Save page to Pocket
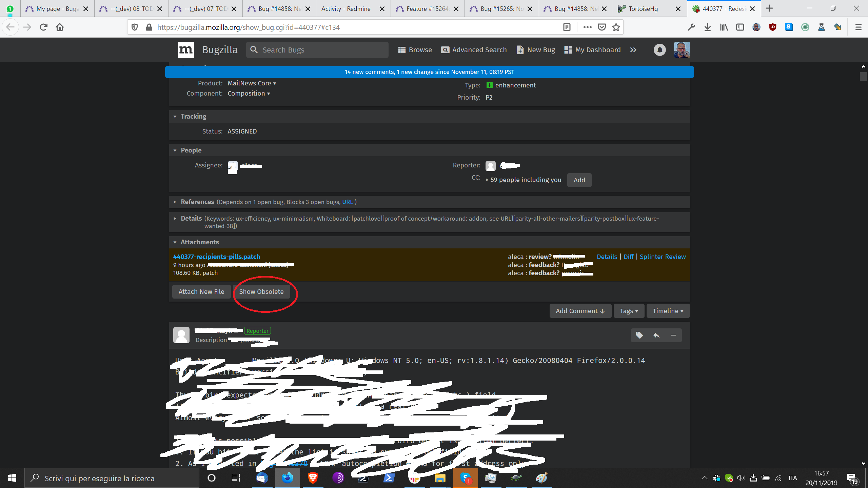This screenshot has width=868, height=488. point(602,27)
